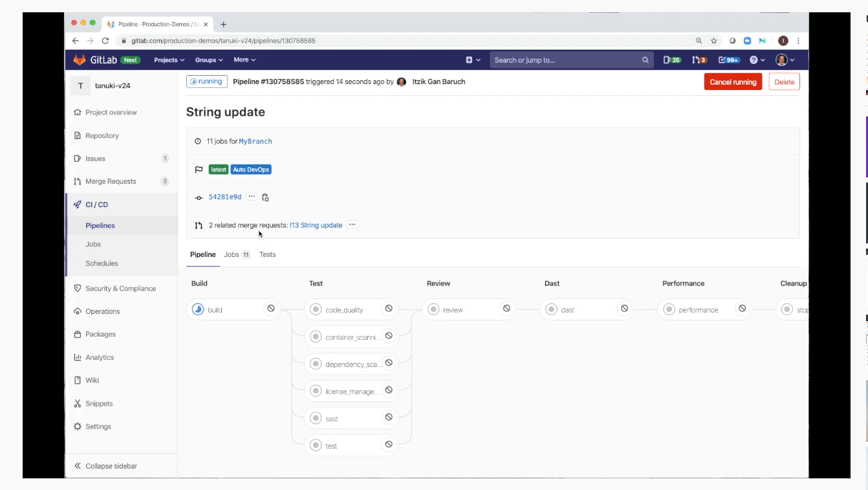This screenshot has width=868, height=490.
Task: Open Security & Compliance in sidebar
Action: coord(121,289)
